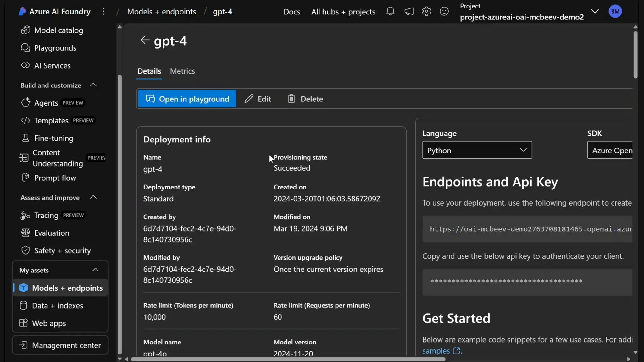The width and height of the screenshot is (644, 362).
Task: Click the back arrow beside gpt-4
Action: click(x=145, y=40)
